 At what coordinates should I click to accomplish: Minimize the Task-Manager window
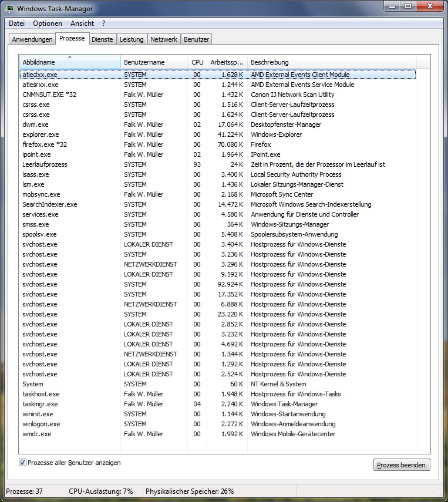click(393, 6)
